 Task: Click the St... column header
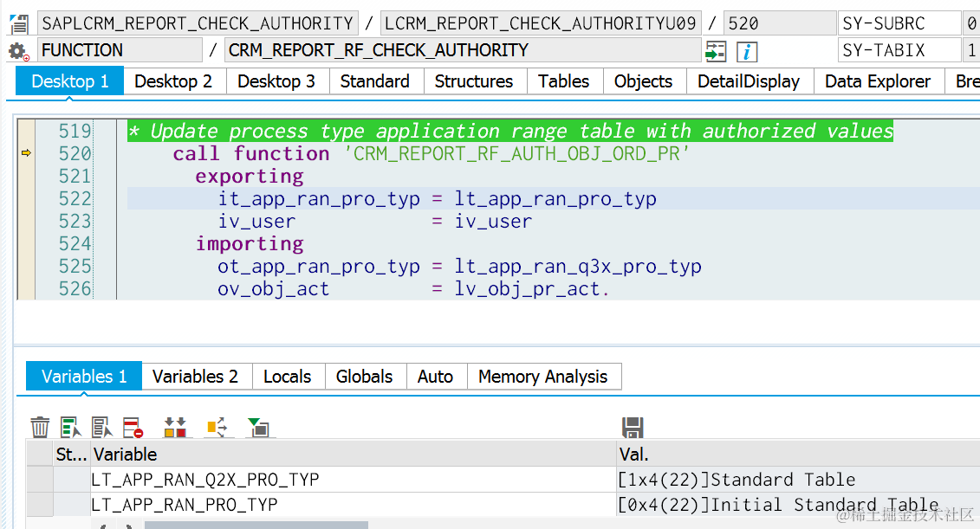(72, 454)
